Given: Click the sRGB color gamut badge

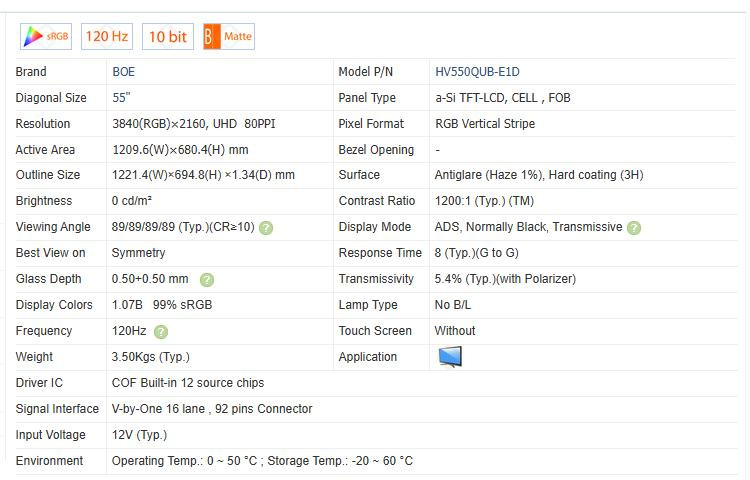Looking at the screenshot, I should click(46, 37).
